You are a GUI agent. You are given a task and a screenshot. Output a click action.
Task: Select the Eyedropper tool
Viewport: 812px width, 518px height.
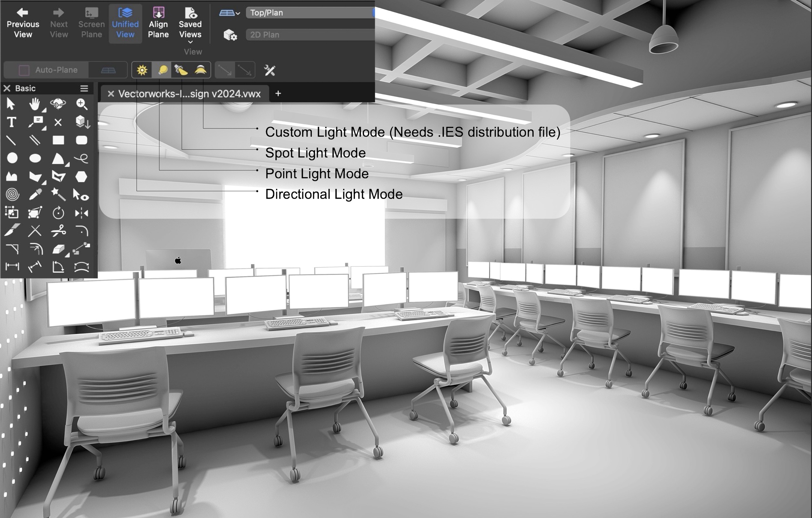[x=35, y=193]
